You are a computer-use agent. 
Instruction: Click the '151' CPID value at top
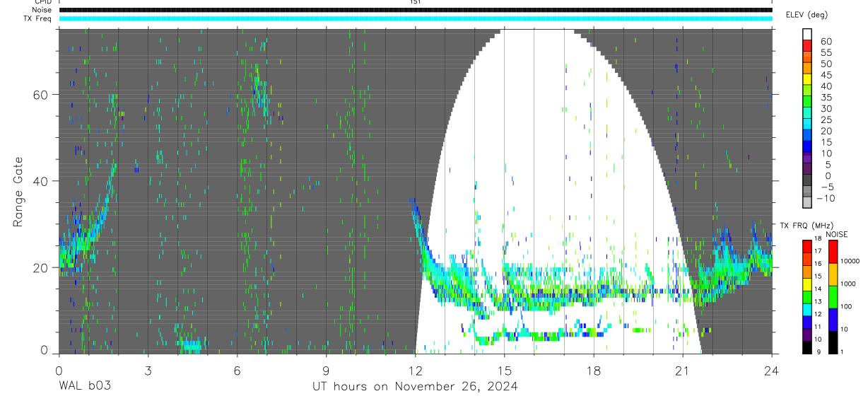pyautogui.click(x=416, y=2)
